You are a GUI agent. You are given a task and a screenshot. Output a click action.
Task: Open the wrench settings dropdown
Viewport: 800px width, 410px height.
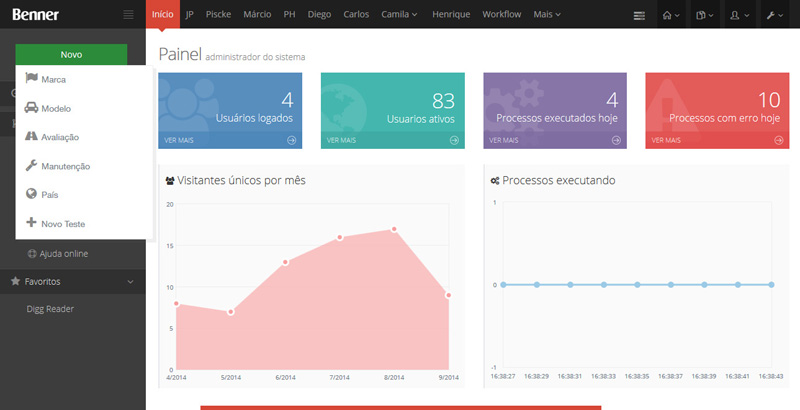[x=776, y=15]
